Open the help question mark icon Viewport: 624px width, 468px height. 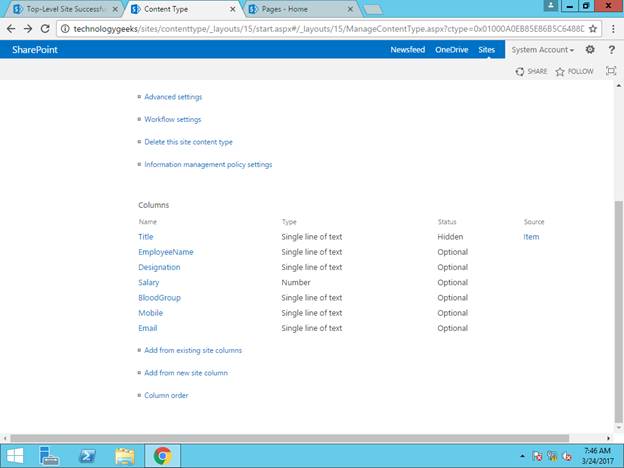point(612,49)
